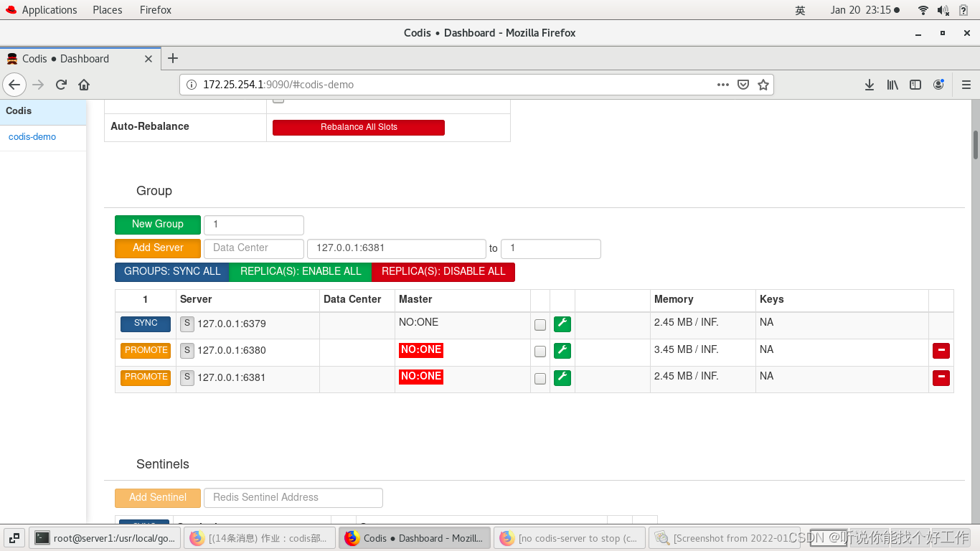Reload the current Firefox page
980x551 pixels.
61,85
